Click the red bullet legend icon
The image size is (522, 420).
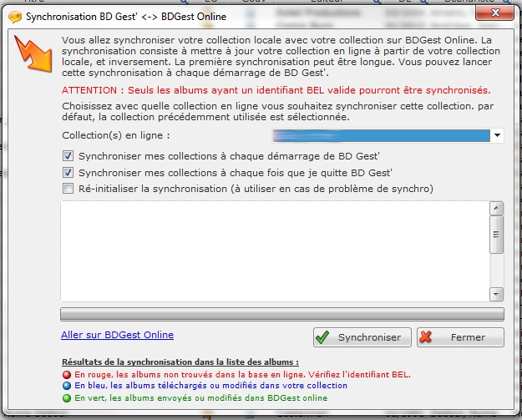pos(67,375)
